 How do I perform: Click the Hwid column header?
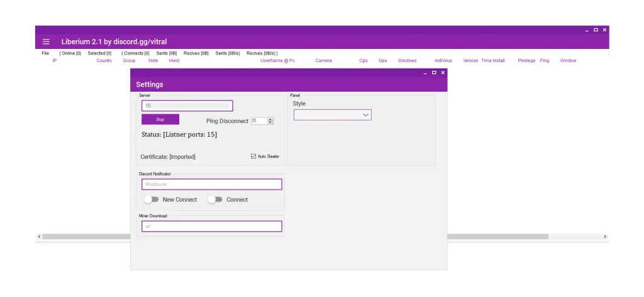tap(174, 61)
